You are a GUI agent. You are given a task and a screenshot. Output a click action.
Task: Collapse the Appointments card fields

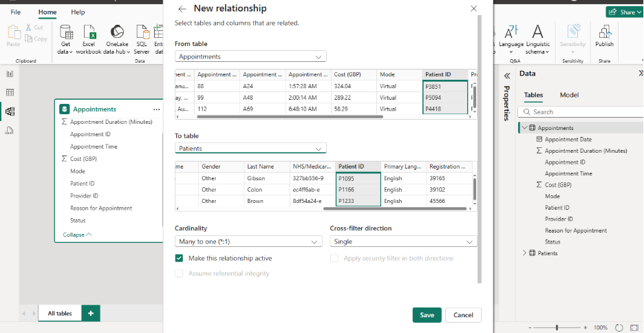coord(77,235)
